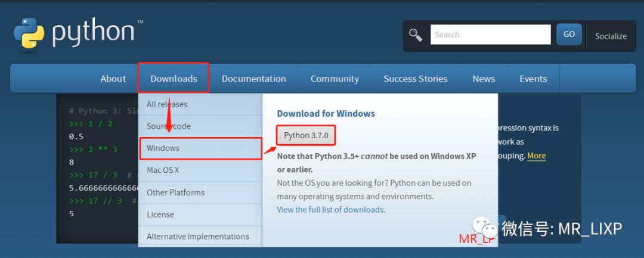Select License in the Downloads submenu
The height and width of the screenshot is (258, 644).
tap(200, 215)
